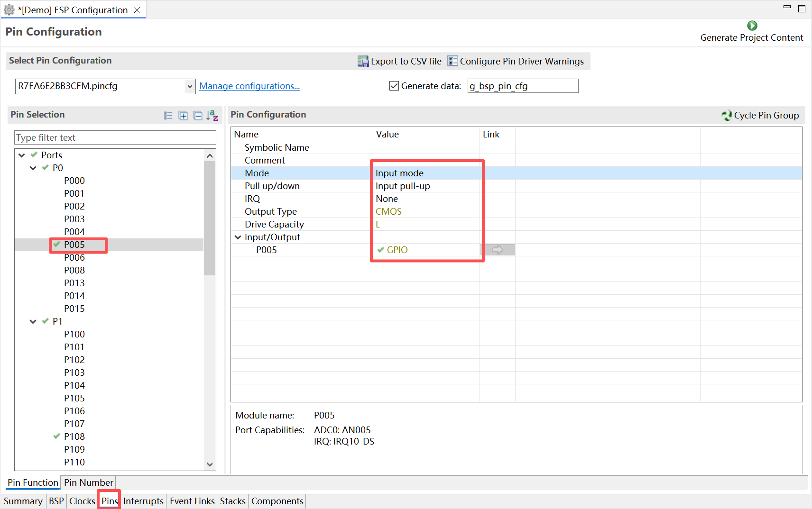Viewport: 812px width, 509px height.
Task: Click the Manage configurations link
Action: coord(249,86)
